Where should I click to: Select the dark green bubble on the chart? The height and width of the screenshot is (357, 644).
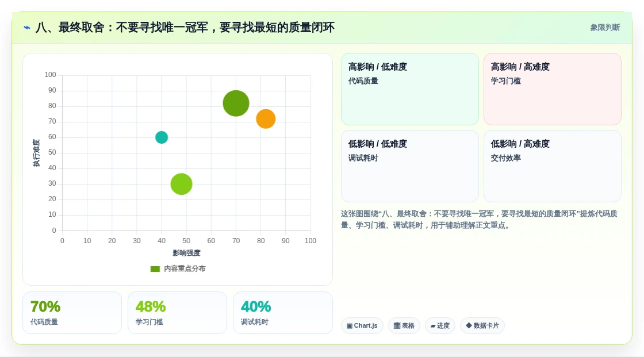pos(236,103)
